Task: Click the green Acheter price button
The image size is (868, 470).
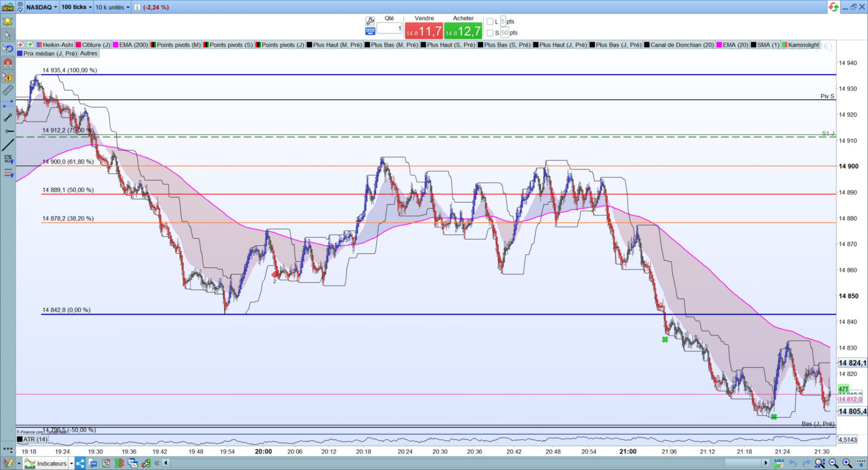Action: click(463, 31)
